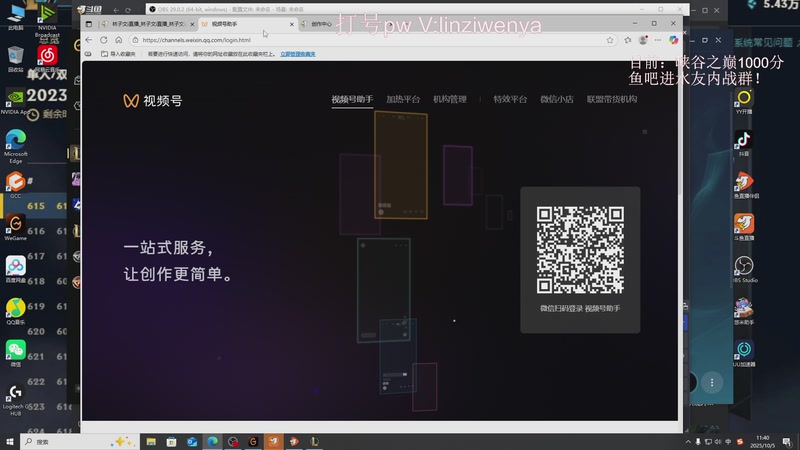
Task: Open 斗鱼直播 desktop shortcut
Action: tap(744, 228)
